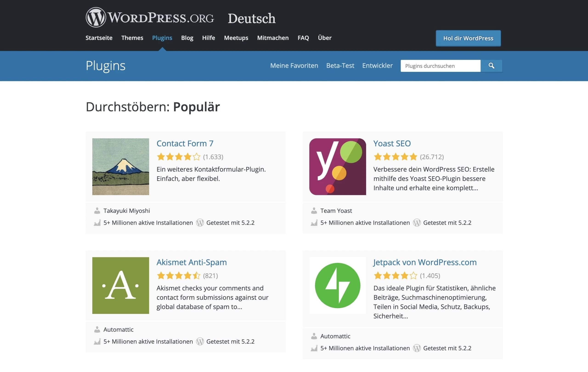Click the person icon next to Team Yoast
The width and height of the screenshot is (588, 372).
314,210
